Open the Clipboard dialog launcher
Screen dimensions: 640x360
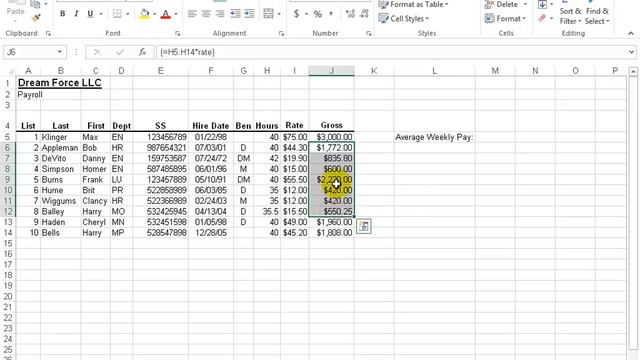tap(48, 33)
